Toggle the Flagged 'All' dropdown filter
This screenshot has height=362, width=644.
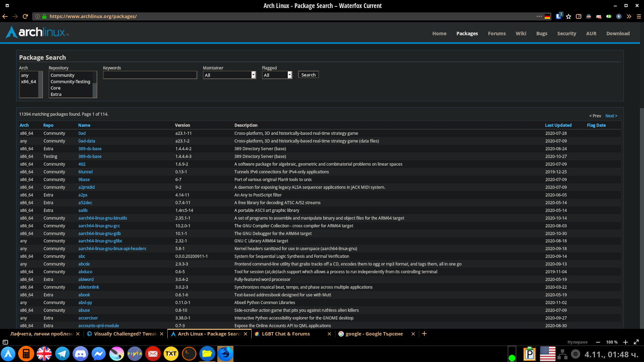[x=276, y=75]
